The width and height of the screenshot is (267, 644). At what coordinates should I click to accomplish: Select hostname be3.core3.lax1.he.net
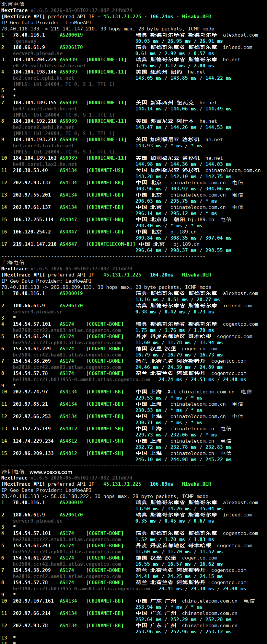pos(43,146)
